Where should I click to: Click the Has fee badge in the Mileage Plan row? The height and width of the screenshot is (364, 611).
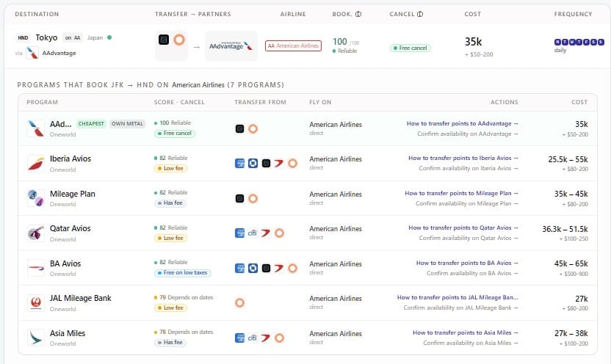pos(170,203)
